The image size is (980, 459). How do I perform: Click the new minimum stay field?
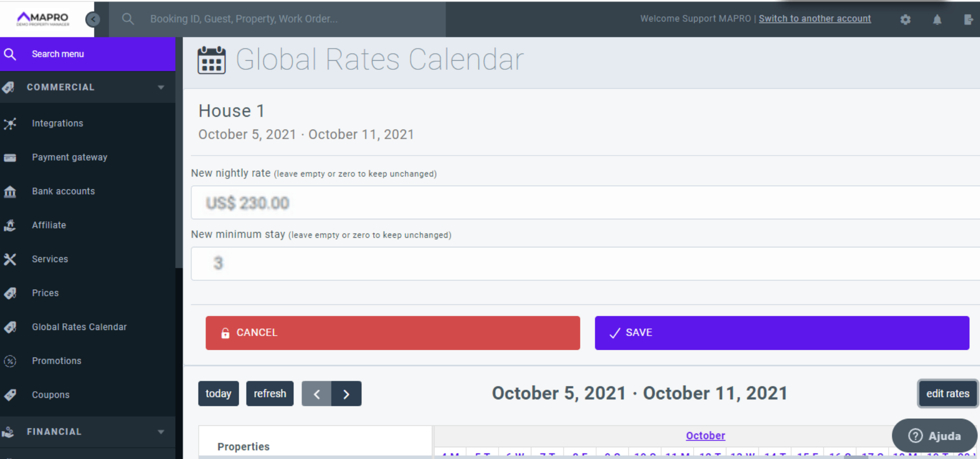(x=582, y=264)
